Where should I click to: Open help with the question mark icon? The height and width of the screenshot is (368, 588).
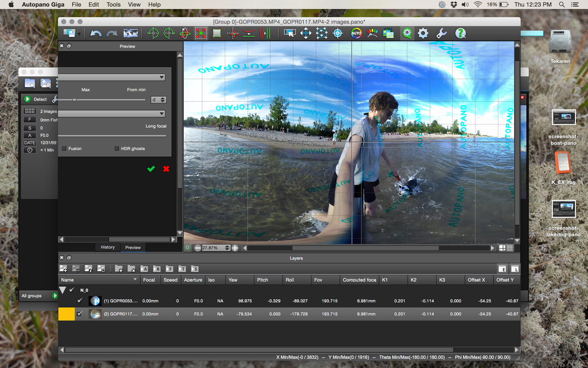tap(460, 33)
